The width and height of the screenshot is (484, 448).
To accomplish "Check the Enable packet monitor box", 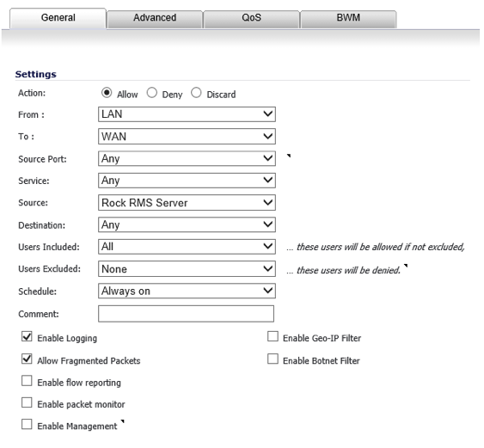I will pos(27,402).
